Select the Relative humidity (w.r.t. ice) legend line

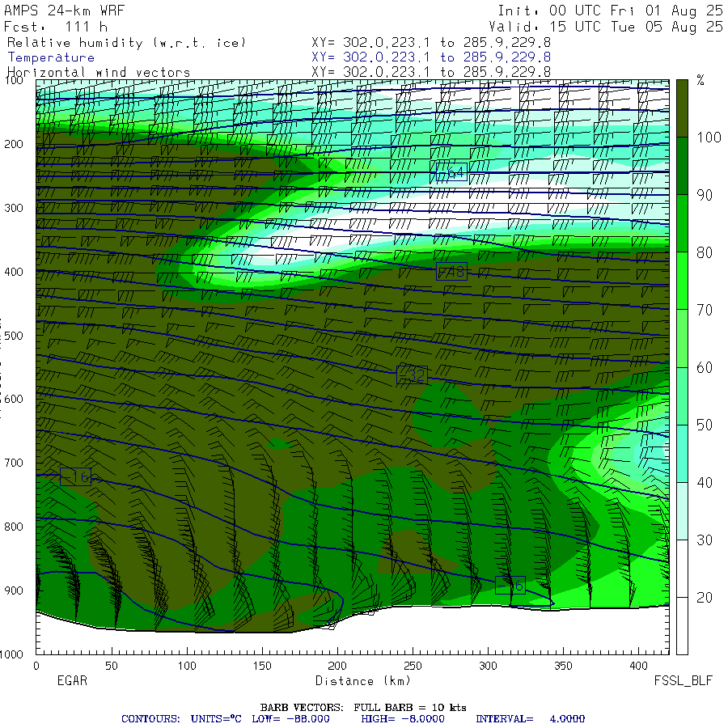[126, 43]
